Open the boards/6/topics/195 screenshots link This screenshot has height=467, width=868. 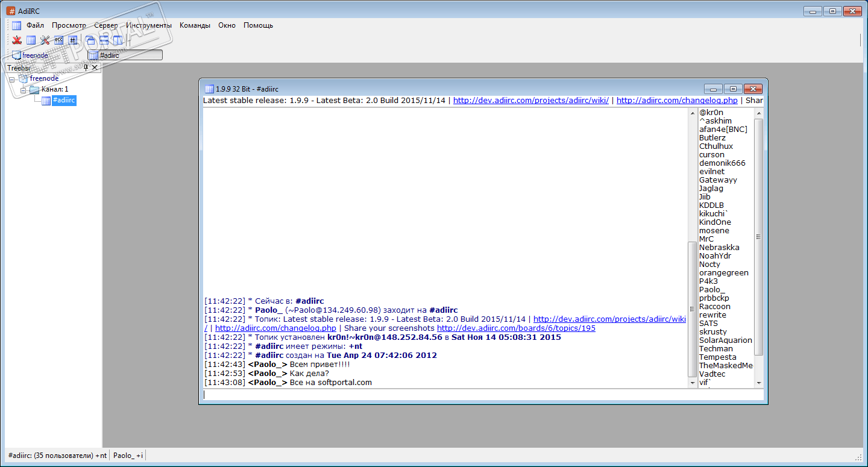tap(516, 328)
